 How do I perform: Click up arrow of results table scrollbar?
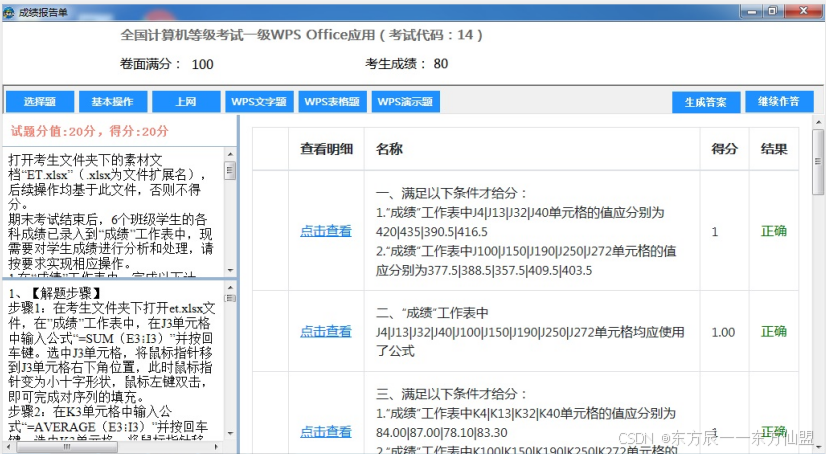818,122
